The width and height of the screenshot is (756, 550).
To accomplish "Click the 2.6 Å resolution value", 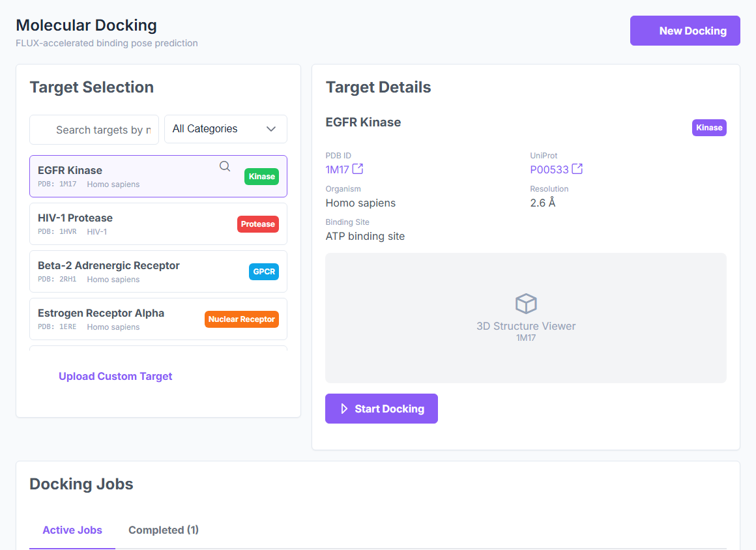I will [543, 203].
